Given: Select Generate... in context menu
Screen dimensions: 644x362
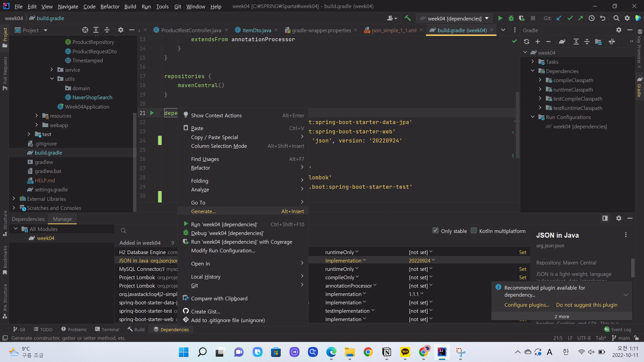Looking at the screenshot, I should pyautogui.click(x=203, y=212).
